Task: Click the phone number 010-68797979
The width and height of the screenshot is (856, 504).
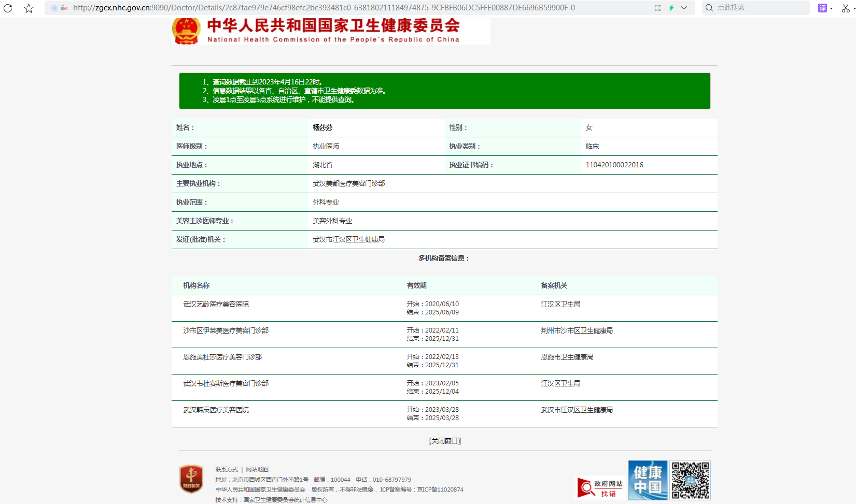Action: click(x=392, y=480)
